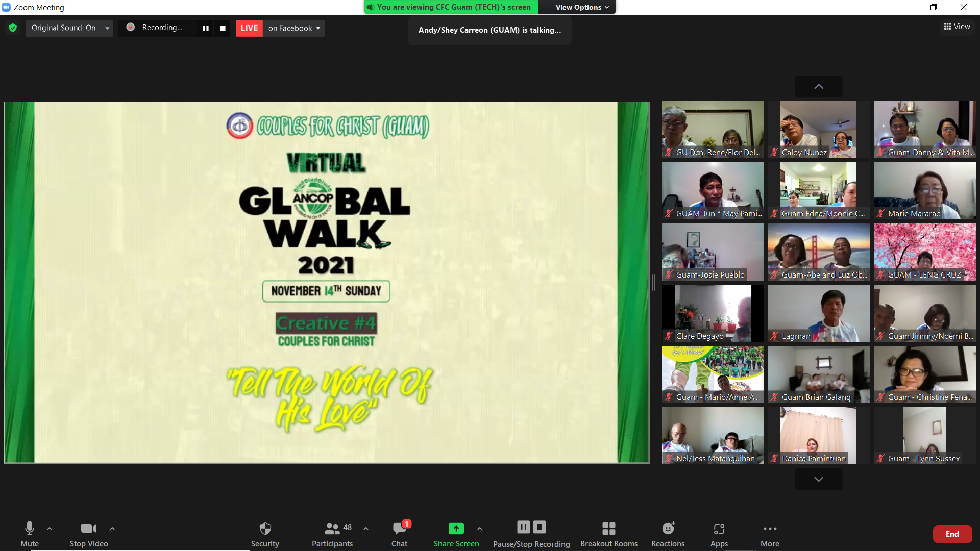Select the Guam - Christine Pena video tile

click(924, 374)
